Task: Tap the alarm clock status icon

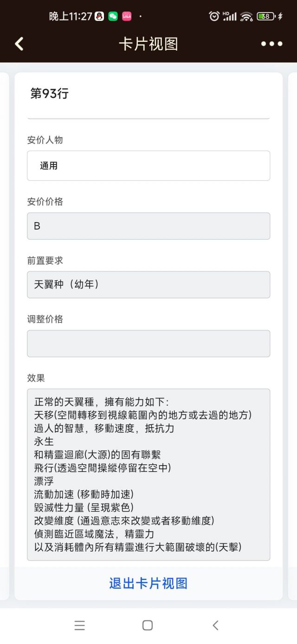Action: (x=214, y=16)
